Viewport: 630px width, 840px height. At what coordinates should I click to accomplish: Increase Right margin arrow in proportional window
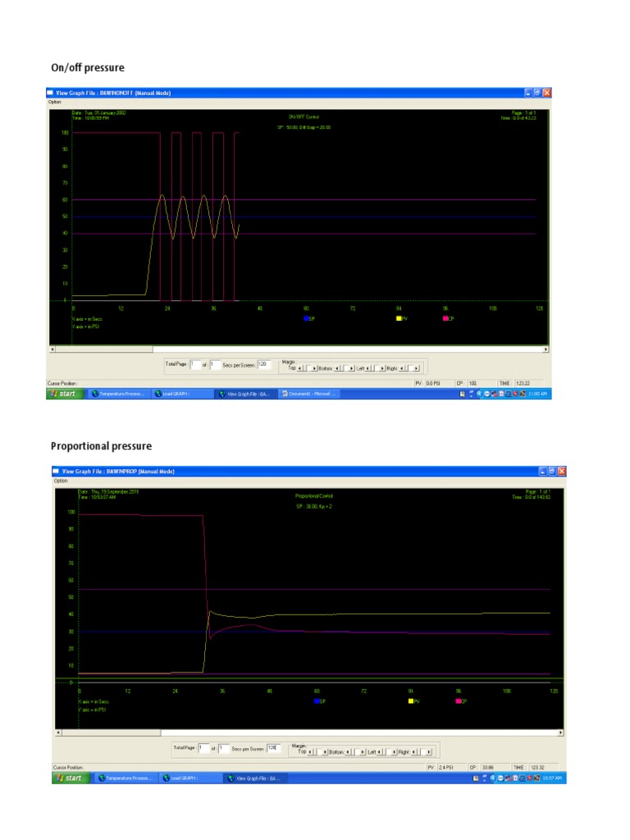[x=427, y=751]
